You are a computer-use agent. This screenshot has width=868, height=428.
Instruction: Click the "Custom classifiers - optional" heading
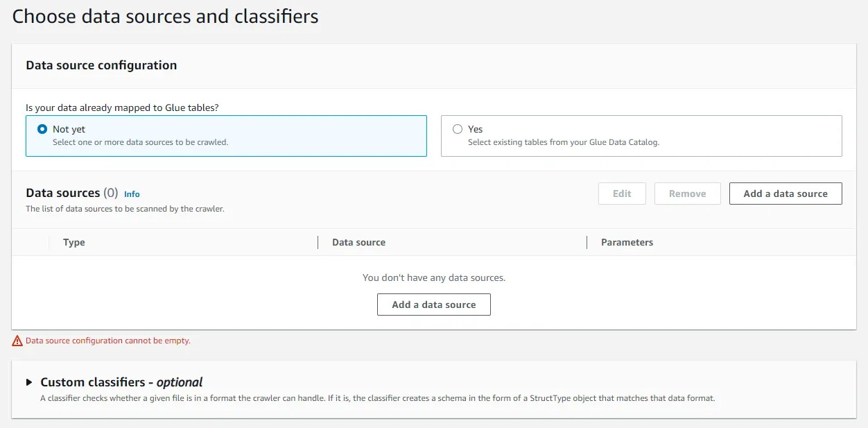click(x=121, y=382)
